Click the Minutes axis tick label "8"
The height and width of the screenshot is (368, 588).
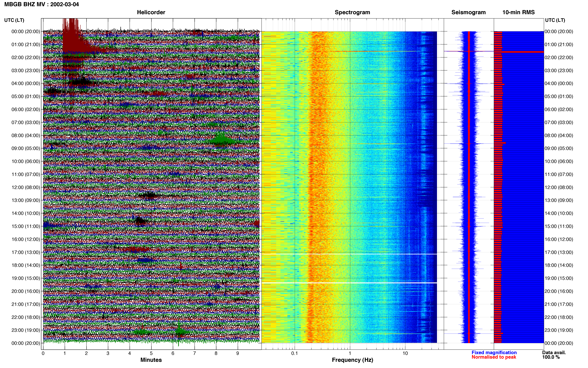click(216, 353)
